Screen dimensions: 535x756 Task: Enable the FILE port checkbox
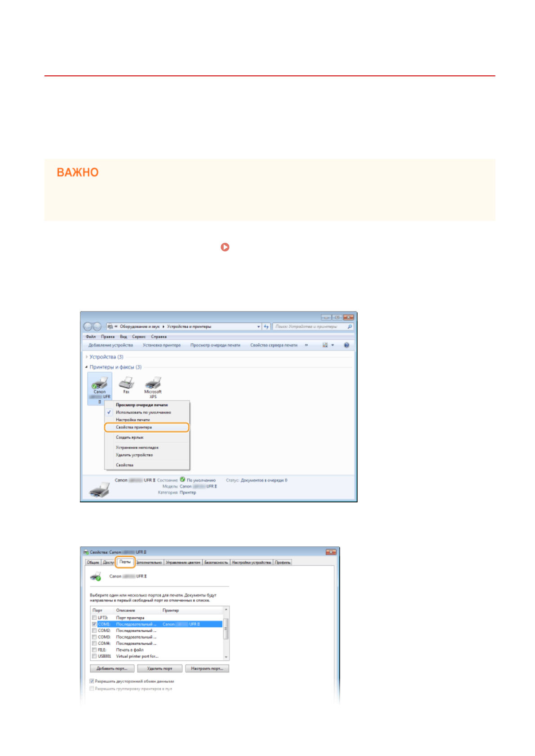click(94, 650)
